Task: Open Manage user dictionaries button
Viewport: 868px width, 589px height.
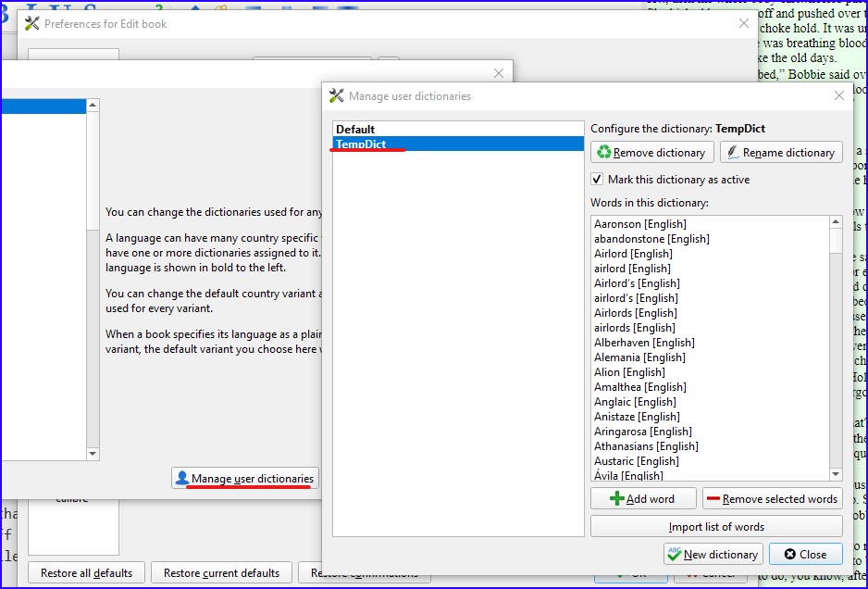Action: 245,479
